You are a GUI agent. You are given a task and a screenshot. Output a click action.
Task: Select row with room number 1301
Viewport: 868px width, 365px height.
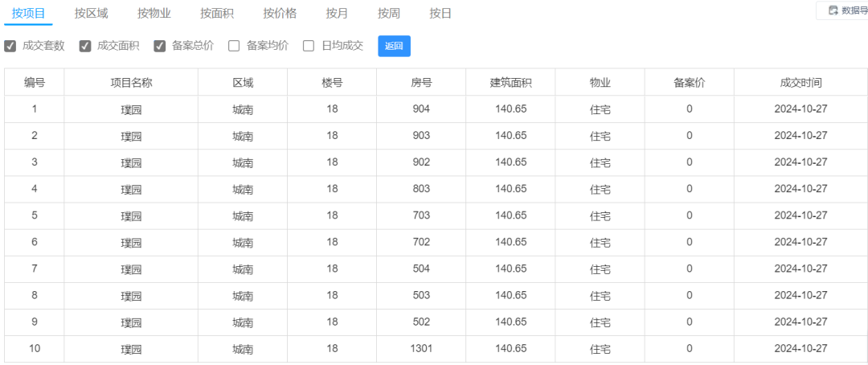coord(436,349)
